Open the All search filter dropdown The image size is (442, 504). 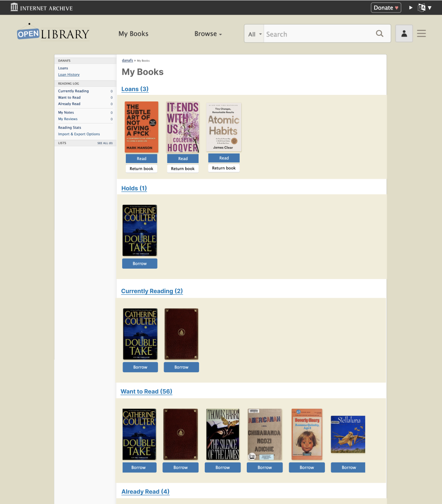(x=255, y=34)
